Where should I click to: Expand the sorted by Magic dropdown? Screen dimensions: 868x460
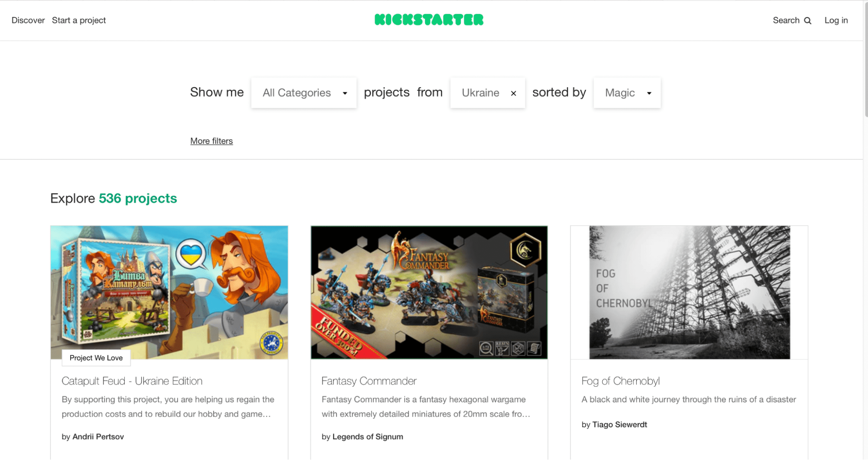(x=627, y=93)
